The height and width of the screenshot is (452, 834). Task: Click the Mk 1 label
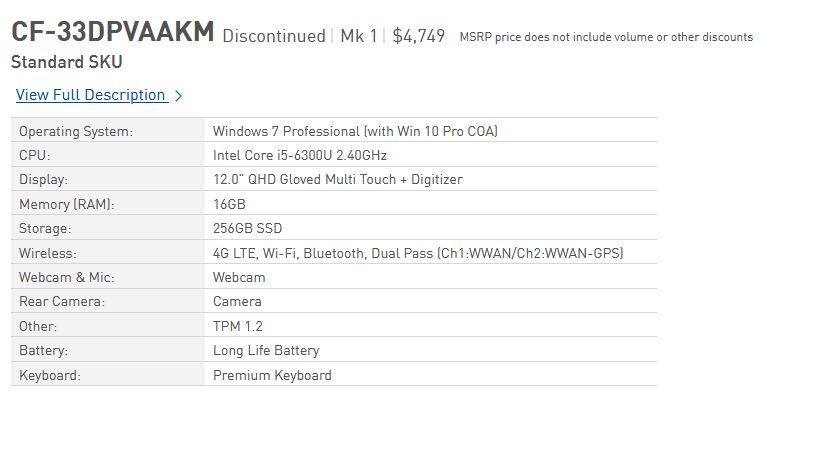click(x=359, y=36)
